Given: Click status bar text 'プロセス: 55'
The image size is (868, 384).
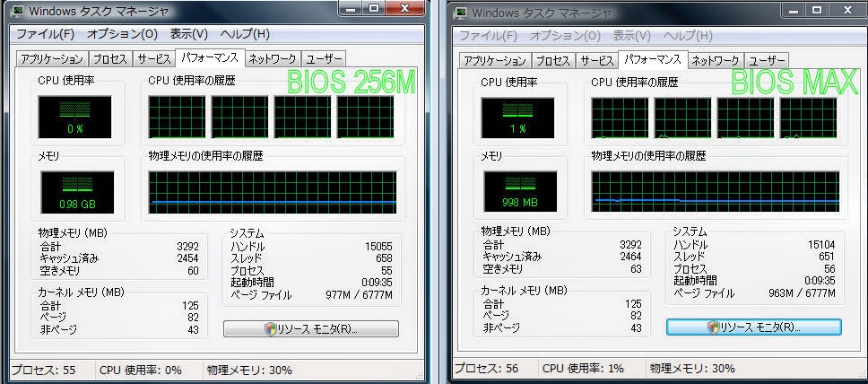Looking at the screenshot, I should click(43, 371).
